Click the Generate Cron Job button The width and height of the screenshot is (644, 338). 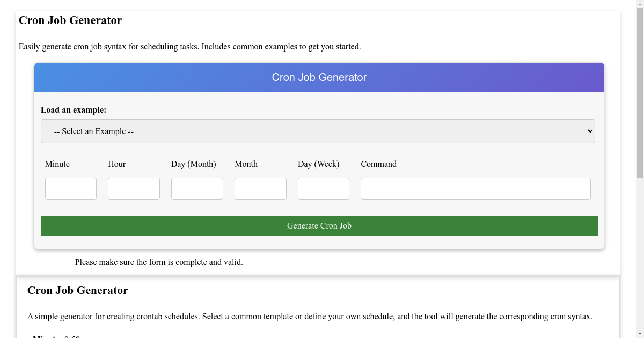tap(319, 225)
